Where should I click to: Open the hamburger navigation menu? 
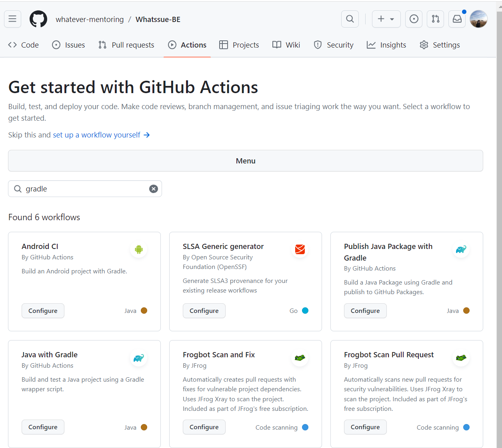point(12,19)
